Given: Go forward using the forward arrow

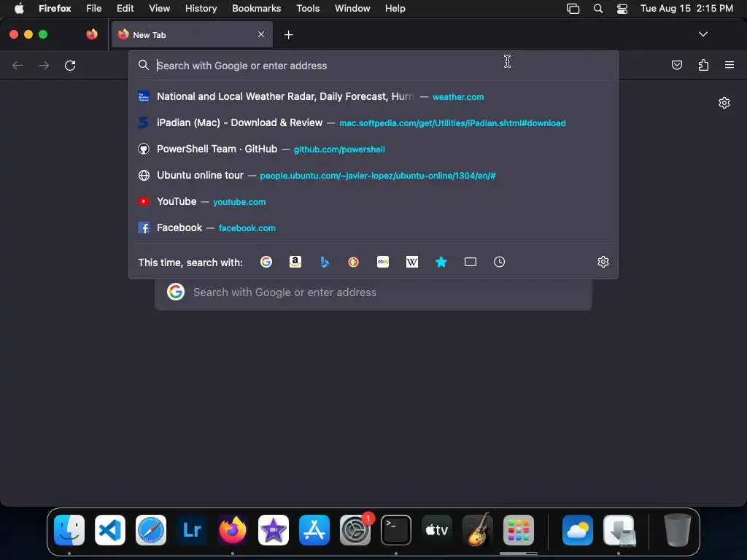Looking at the screenshot, I should [44, 65].
